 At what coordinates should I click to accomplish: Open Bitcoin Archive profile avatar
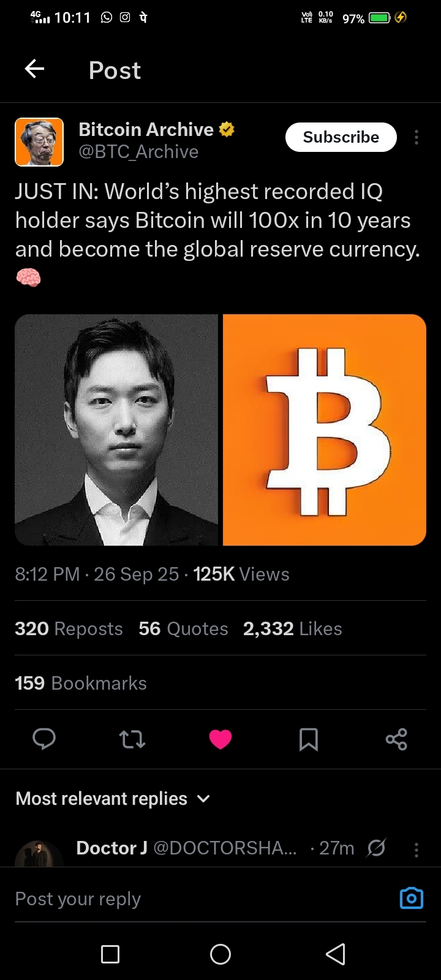[x=39, y=142]
